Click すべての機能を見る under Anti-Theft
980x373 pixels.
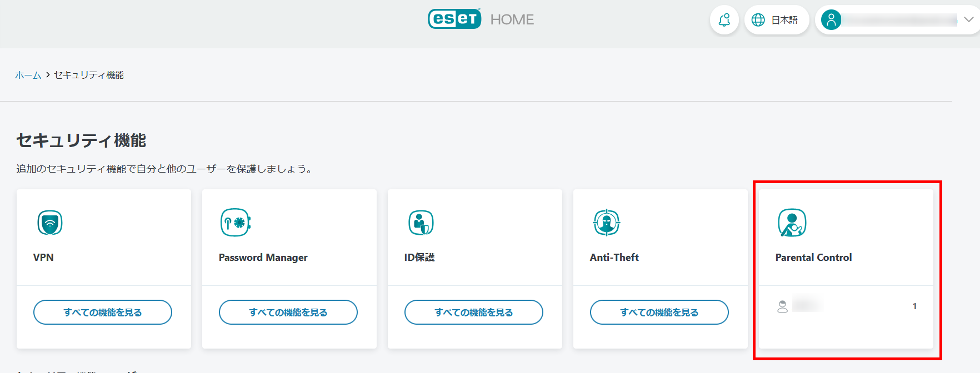click(x=659, y=312)
